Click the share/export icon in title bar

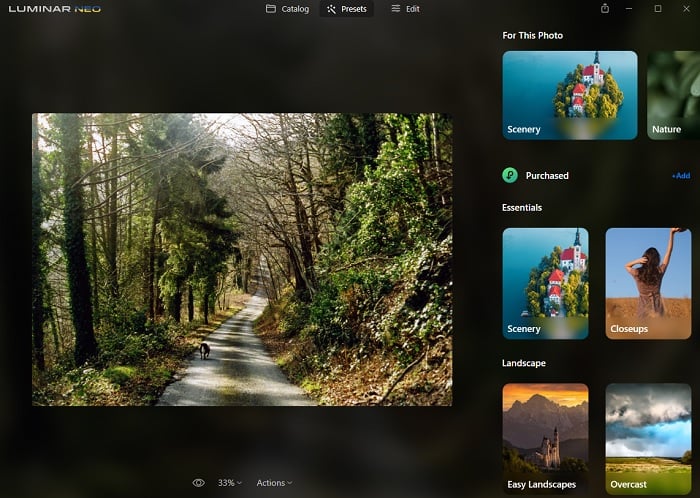604,8
